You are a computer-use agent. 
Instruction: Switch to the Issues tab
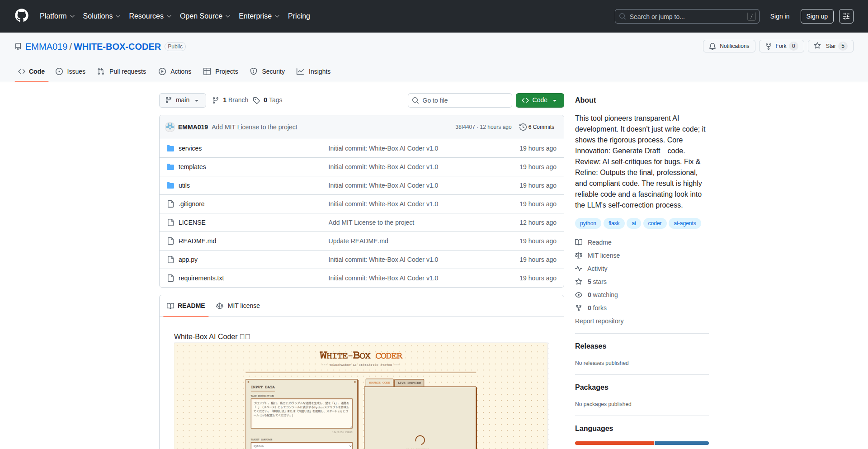[71, 71]
